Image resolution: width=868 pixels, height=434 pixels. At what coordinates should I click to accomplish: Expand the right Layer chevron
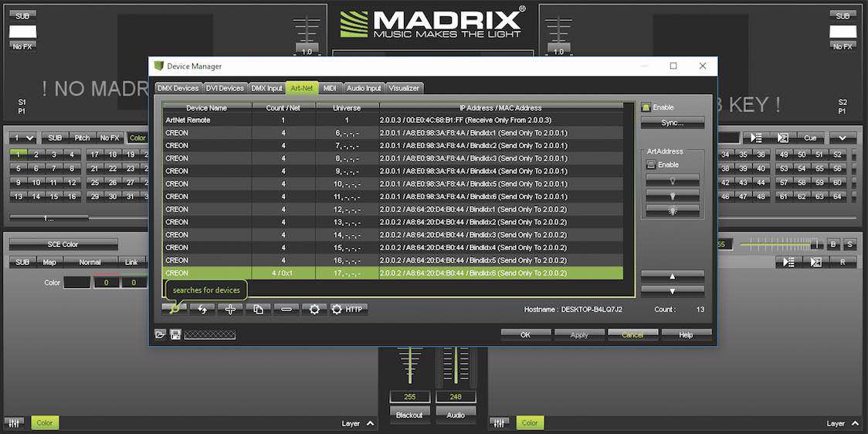(856, 423)
